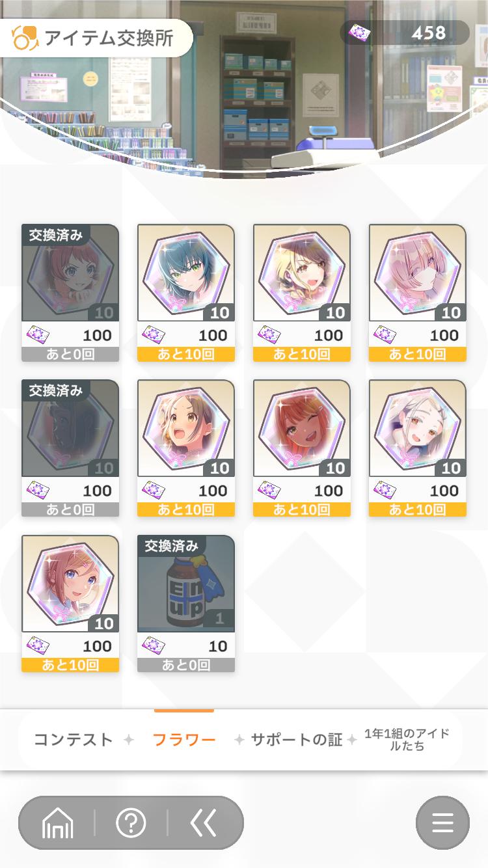
Task: Select the green-eyed dark-haired idol piece
Action: [x=186, y=293]
